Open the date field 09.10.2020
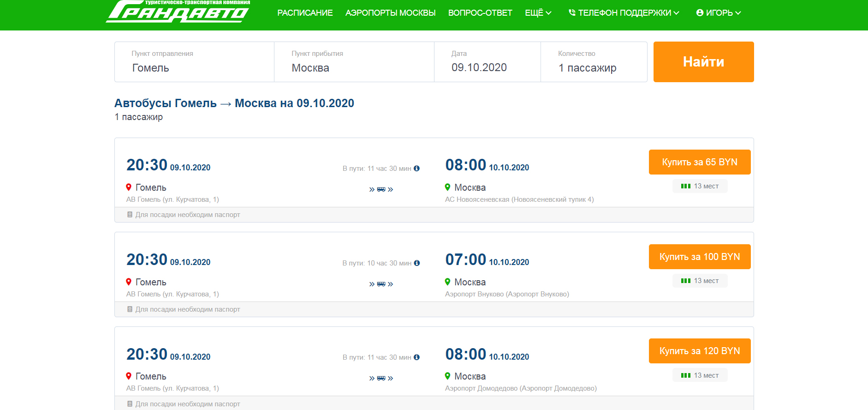The height and width of the screenshot is (410, 868). coord(487,62)
